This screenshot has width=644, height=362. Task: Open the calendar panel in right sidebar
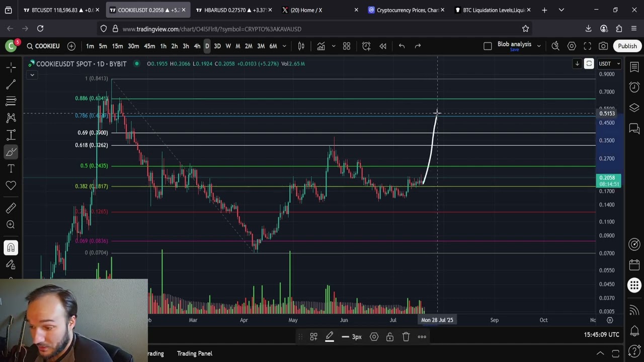pyautogui.click(x=634, y=265)
